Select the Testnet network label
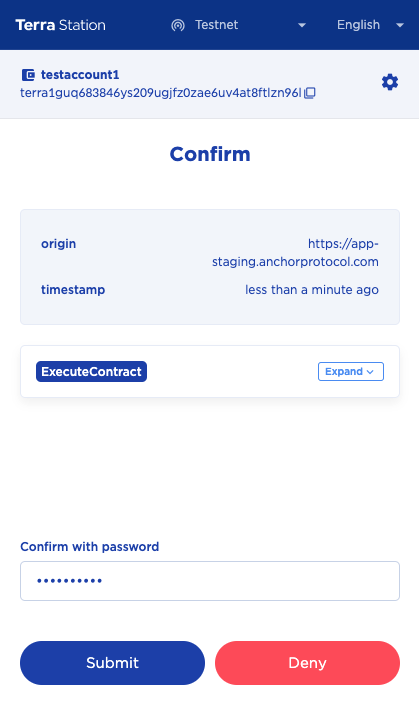Screen dimensions: 419x702 coord(217,25)
